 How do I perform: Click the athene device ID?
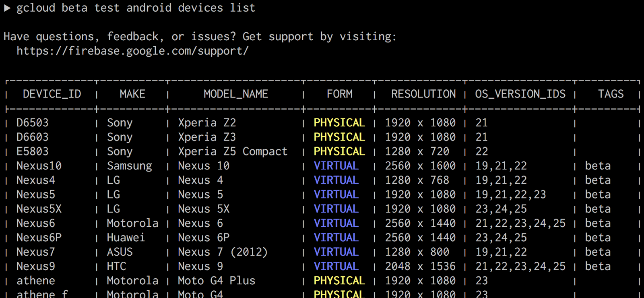coord(35,281)
